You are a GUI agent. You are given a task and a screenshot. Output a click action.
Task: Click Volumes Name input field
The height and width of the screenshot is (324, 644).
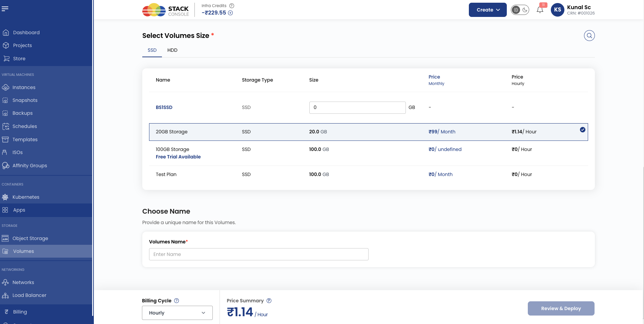259,254
